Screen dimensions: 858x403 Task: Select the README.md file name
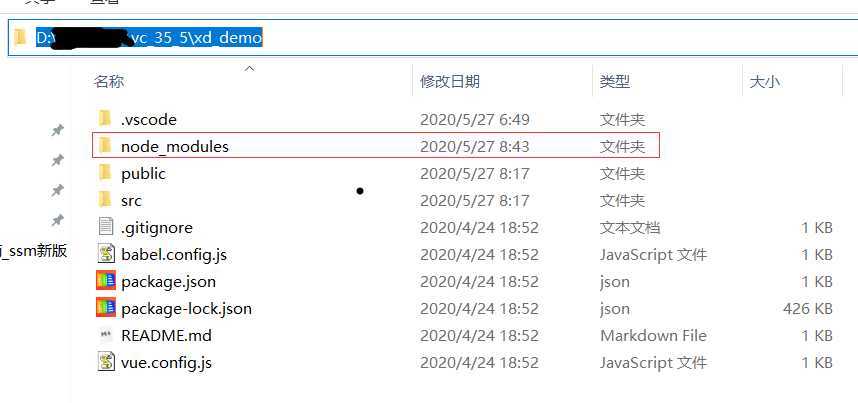point(166,335)
